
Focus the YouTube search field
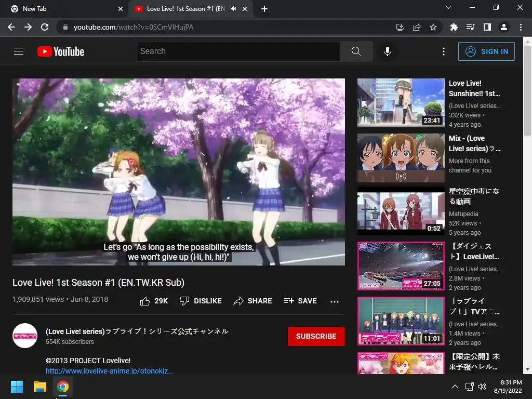(238, 51)
